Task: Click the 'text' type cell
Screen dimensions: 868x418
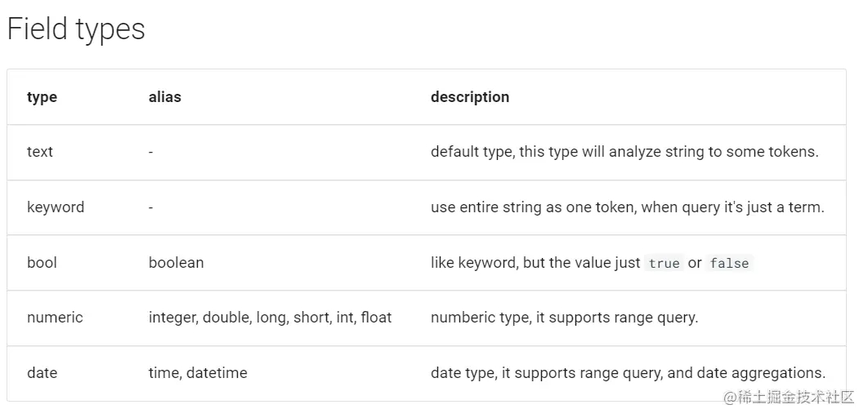Action: point(40,152)
